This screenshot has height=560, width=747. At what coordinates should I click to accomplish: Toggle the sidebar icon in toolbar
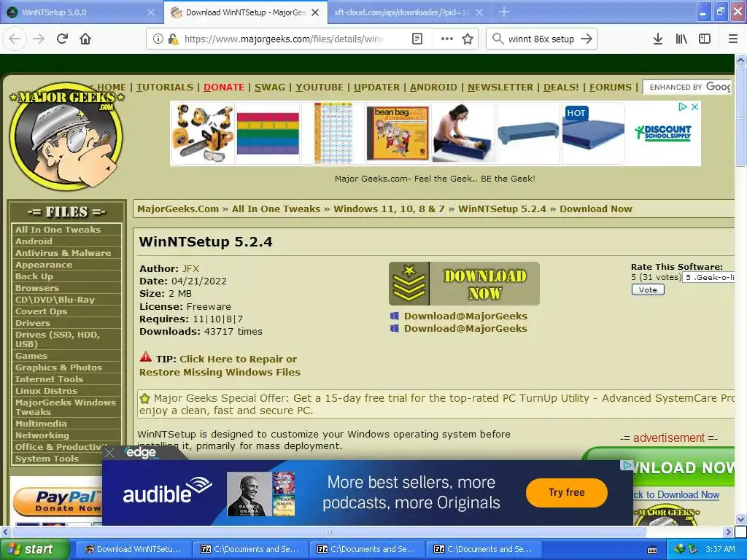[705, 39]
